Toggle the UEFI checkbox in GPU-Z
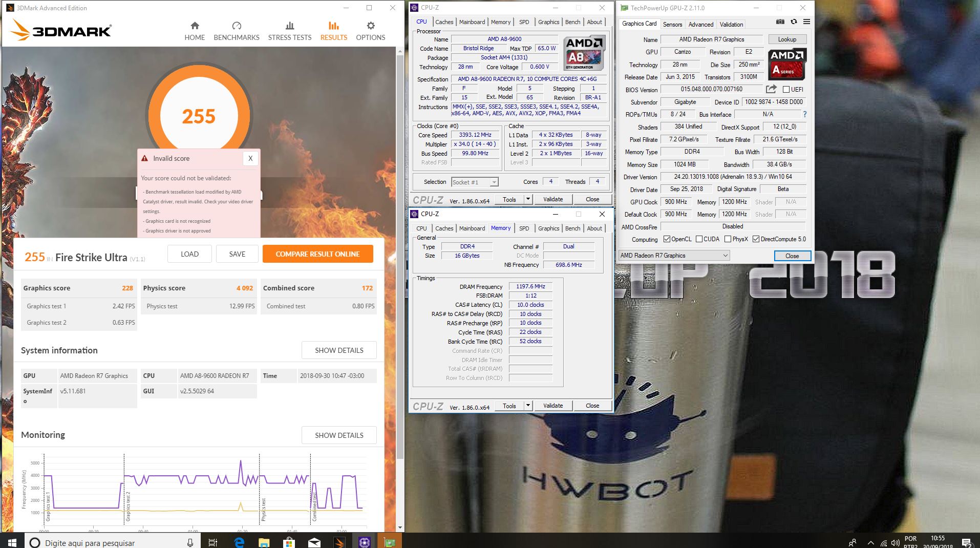The image size is (980, 548). click(786, 90)
